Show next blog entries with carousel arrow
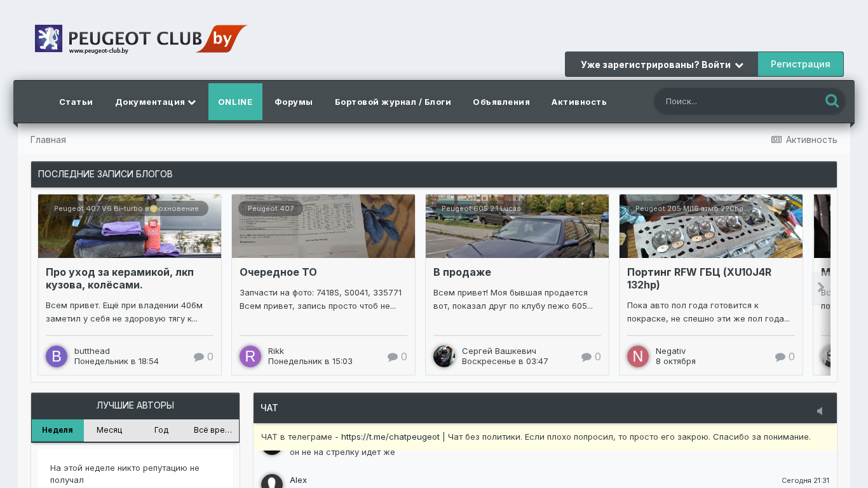This screenshot has height=488, width=868. click(x=820, y=288)
